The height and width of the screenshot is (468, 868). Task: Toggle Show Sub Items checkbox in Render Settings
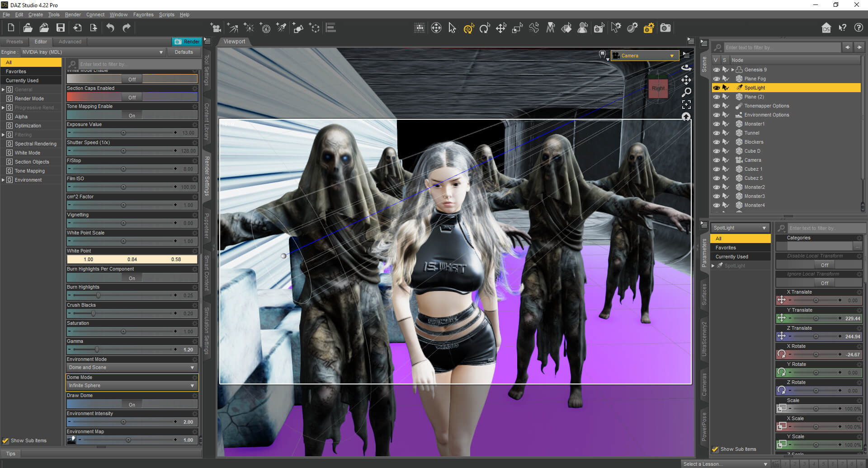coord(5,440)
